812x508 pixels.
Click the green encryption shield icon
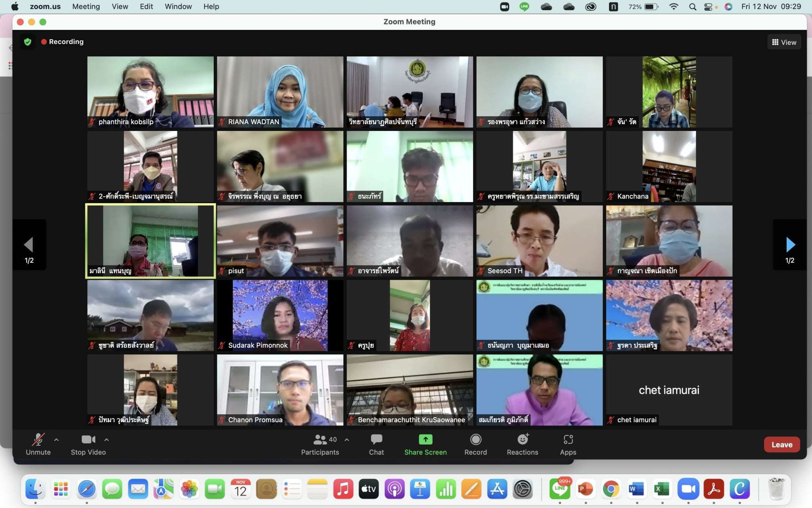tap(27, 42)
